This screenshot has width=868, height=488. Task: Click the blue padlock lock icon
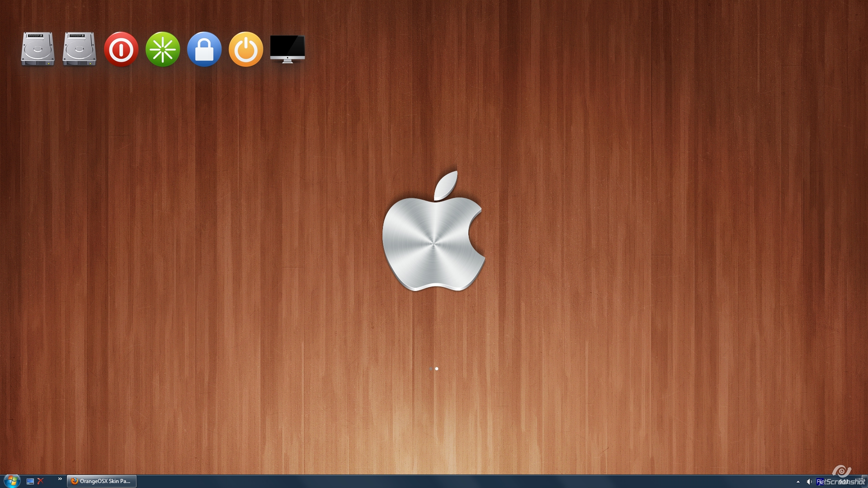204,49
